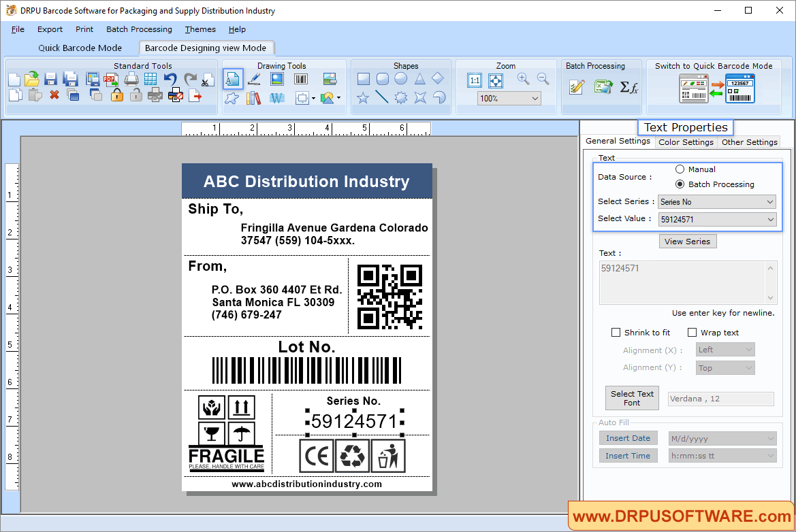This screenshot has height=532, width=796.
Task: Fit label to window zoom icon
Action: pos(496,80)
